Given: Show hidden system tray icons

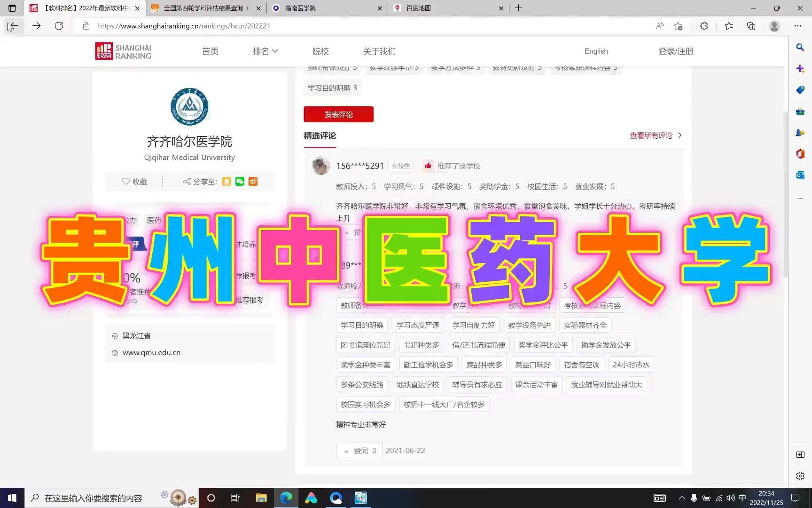Looking at the screenshot, I should (682, 498).
